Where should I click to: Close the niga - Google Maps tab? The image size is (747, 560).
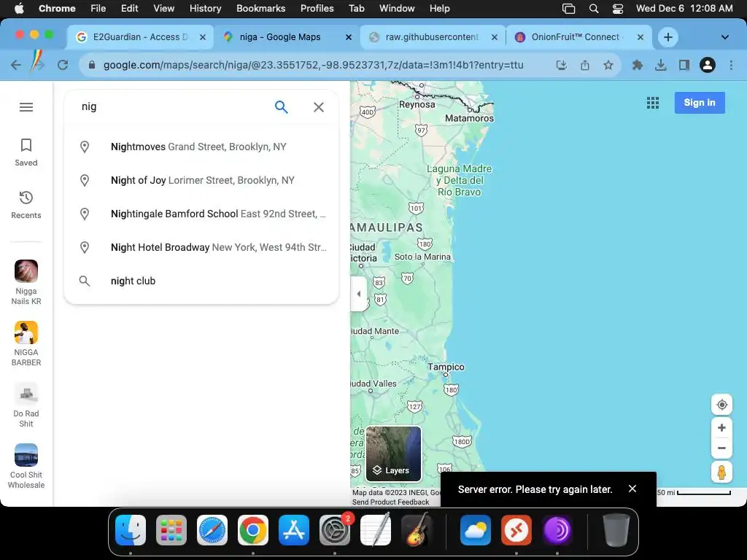[348, 37]
